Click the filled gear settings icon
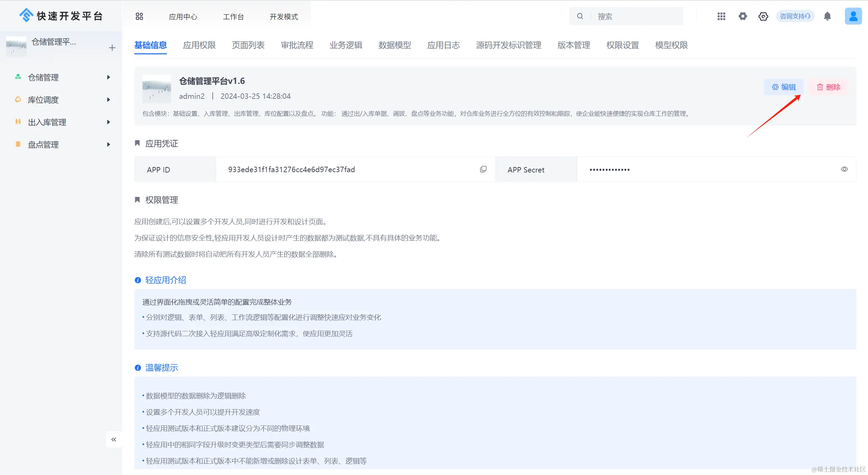The image size is (868, 475). coord(742,16)
